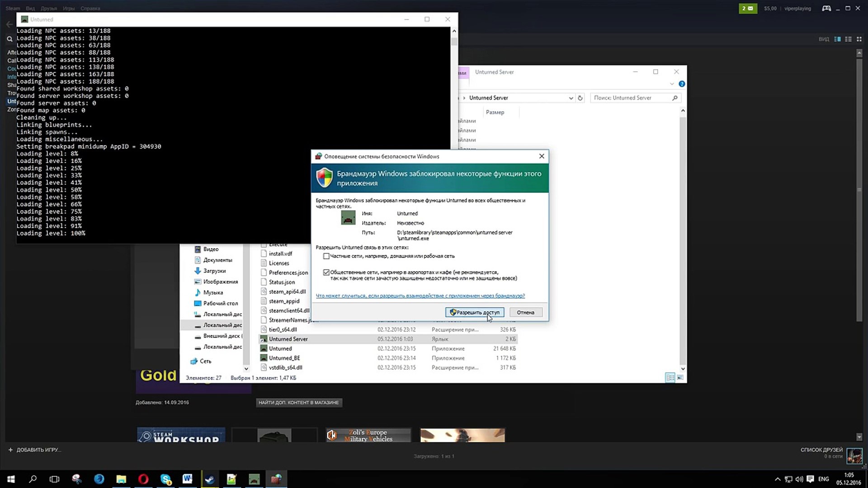Click 'Отмена' button in firewall dialog
868x488 pixels.
525,312
